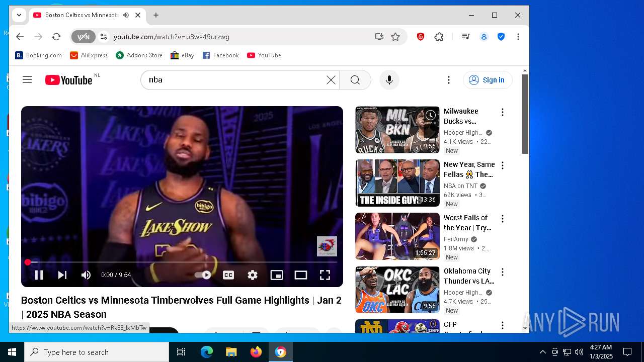Screen dimensions: 644x362
Task: Open Windows Start menu
Action: coord(12,352)
